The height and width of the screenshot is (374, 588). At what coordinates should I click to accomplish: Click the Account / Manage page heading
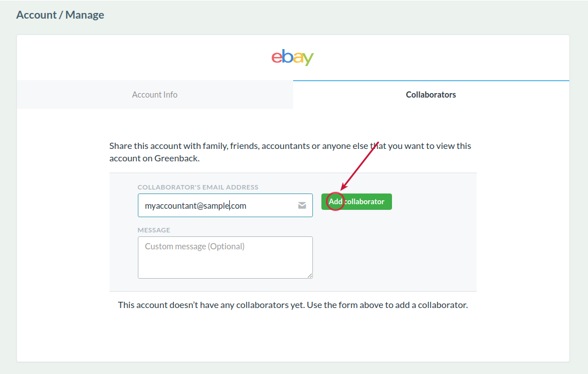(x=60, y=14)
